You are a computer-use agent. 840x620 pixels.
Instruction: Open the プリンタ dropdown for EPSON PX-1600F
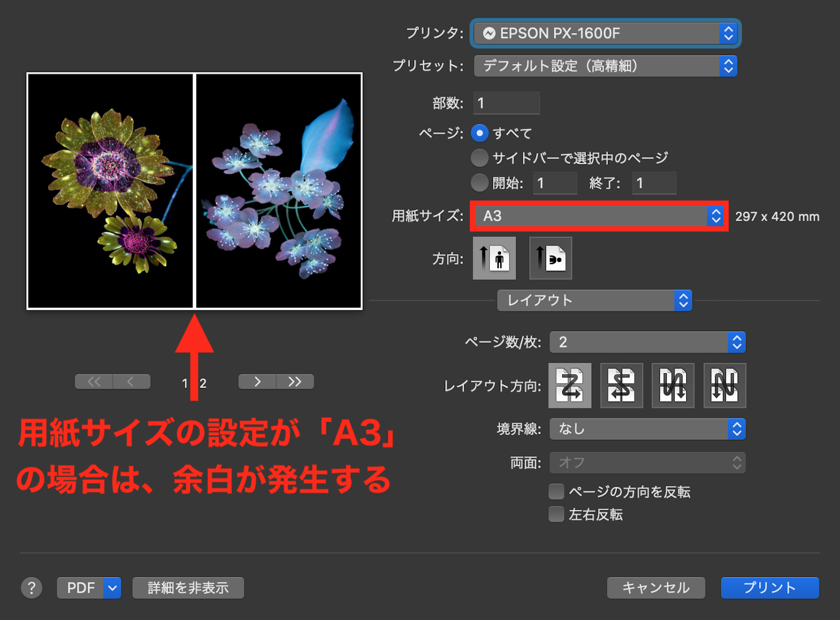[605, 33]
